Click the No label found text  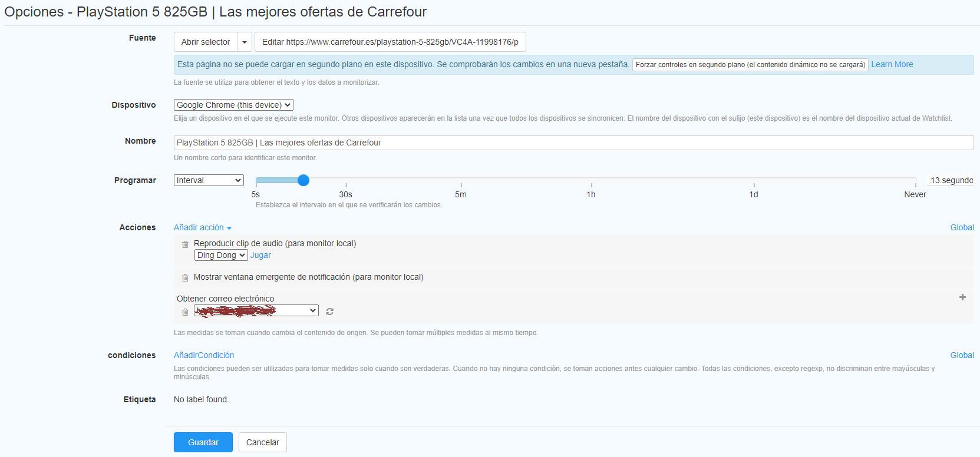click(x=201, y=399)
